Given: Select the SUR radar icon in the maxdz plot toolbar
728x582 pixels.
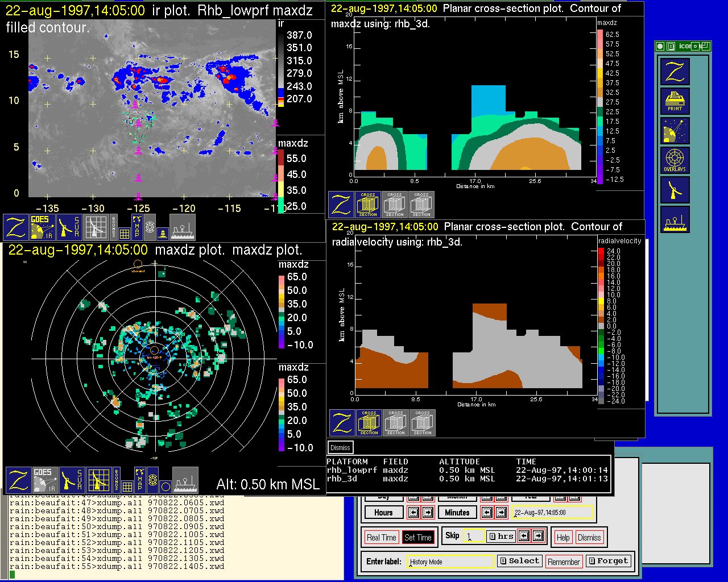Looking at the screenshot, I should [72, 480].
